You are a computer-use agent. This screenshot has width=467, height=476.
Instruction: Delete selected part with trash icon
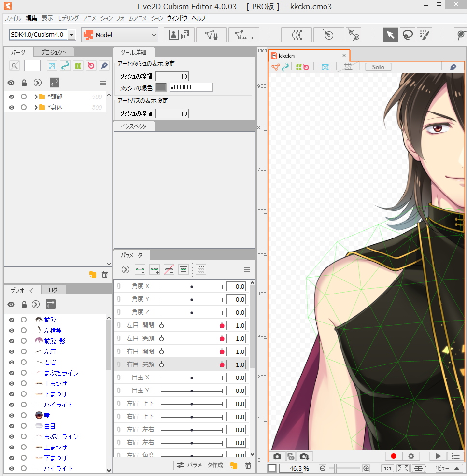[105, 274]
